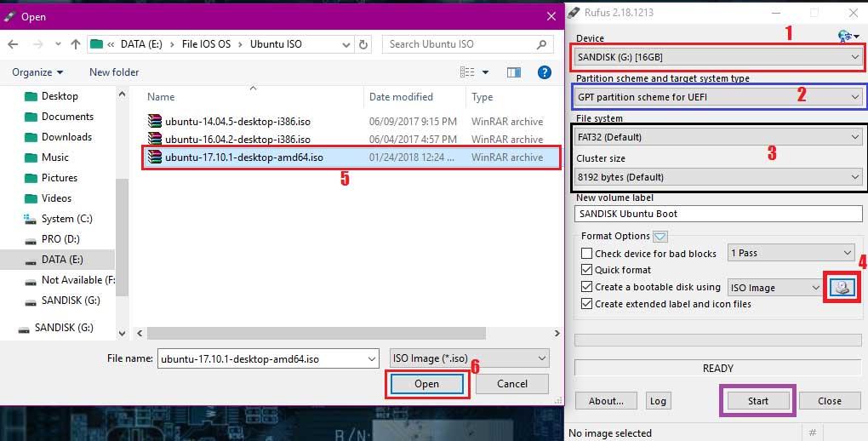This screenshot has height=441, width=868.
Task: Refresh the Ubuntu ISO folder view
Action: [363, 44]
